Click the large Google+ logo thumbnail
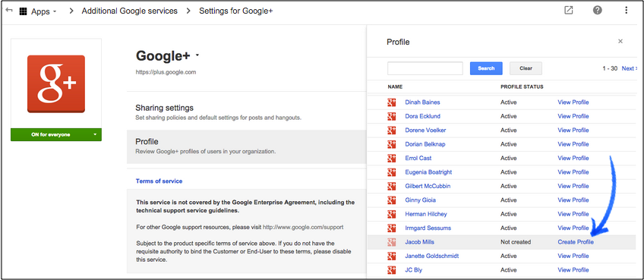 (56, 83)
